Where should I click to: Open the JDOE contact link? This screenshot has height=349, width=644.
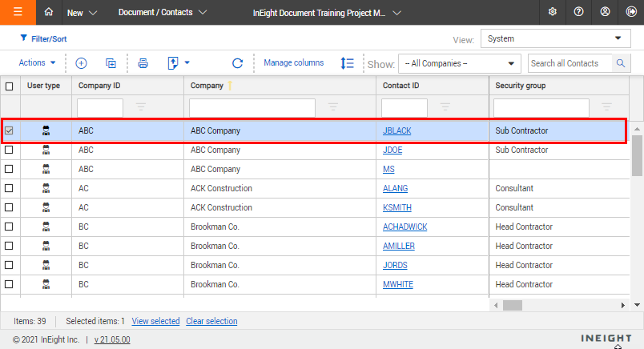pos(392,150)
